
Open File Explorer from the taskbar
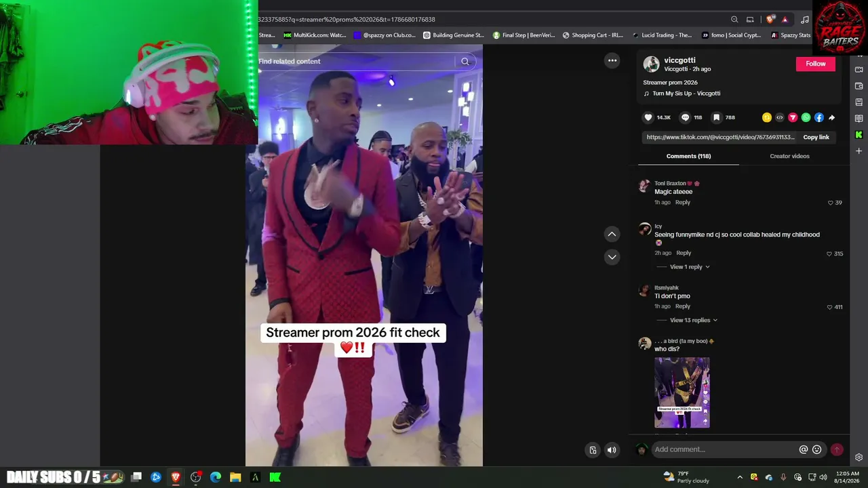(235, 477)
